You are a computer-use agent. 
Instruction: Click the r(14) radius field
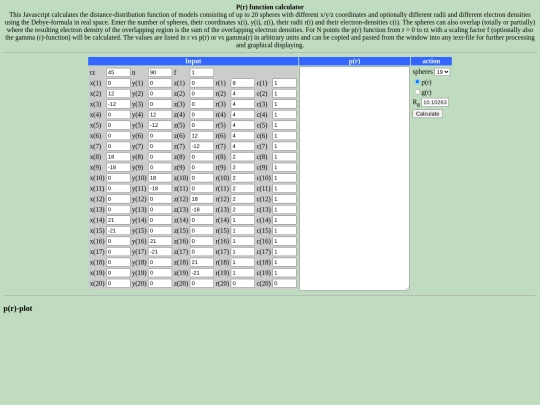(242, 220)
